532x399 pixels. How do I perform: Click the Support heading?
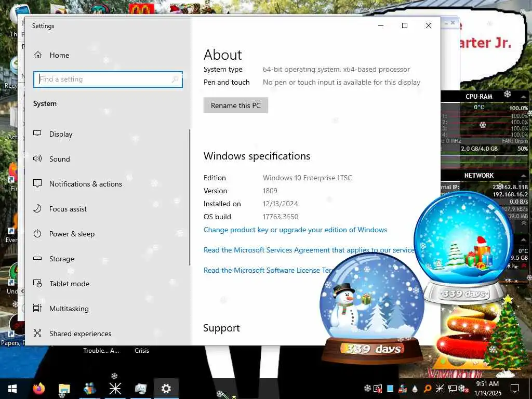click(221, 328)
